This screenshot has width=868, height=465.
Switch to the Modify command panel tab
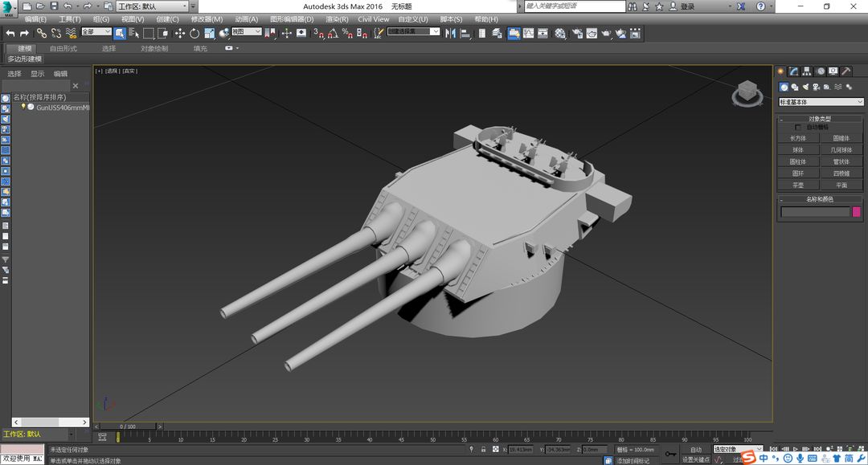click(x=794, y=71)
